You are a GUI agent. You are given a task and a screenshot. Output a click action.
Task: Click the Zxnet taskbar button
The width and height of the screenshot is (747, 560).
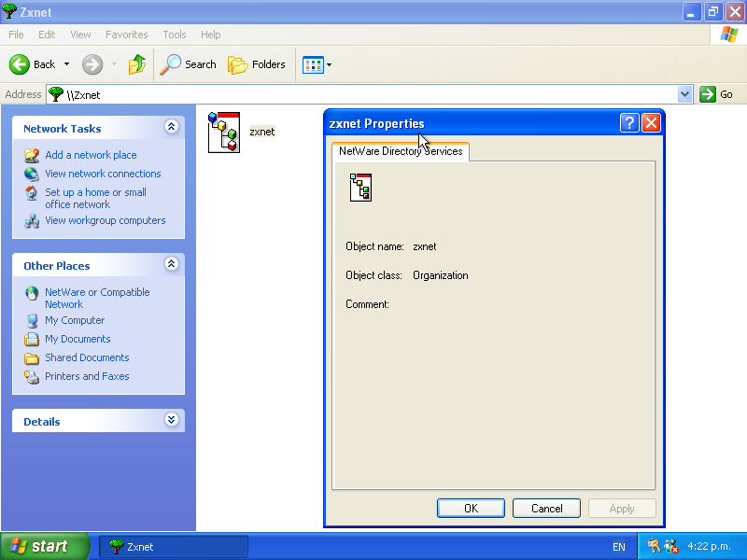tap(174, 547)
